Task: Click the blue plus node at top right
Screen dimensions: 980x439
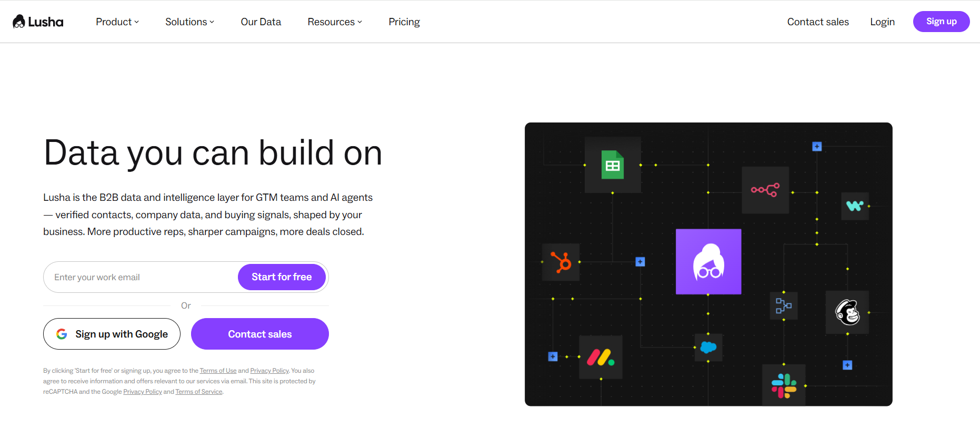Action: tap(817, 146)
